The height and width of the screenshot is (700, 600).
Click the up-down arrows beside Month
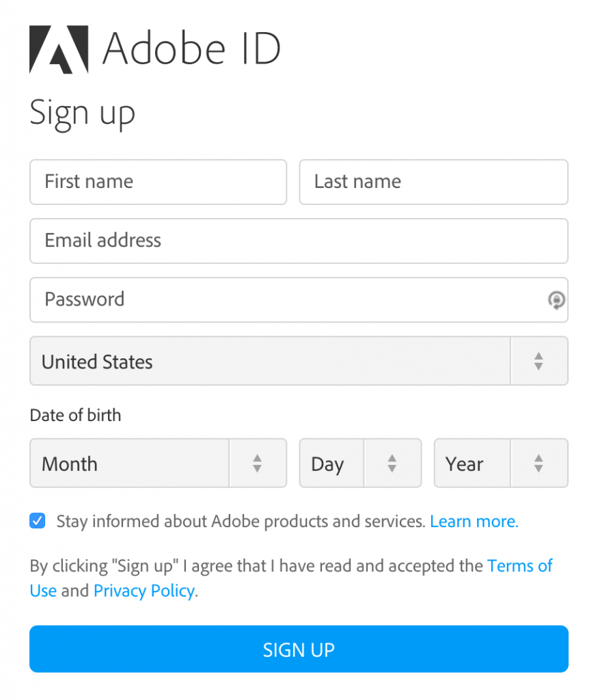257,463
